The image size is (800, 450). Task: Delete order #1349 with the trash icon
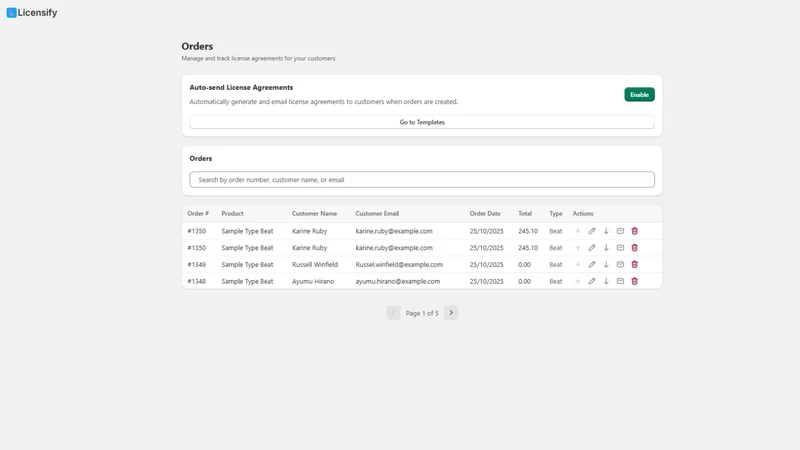[635, 264]
